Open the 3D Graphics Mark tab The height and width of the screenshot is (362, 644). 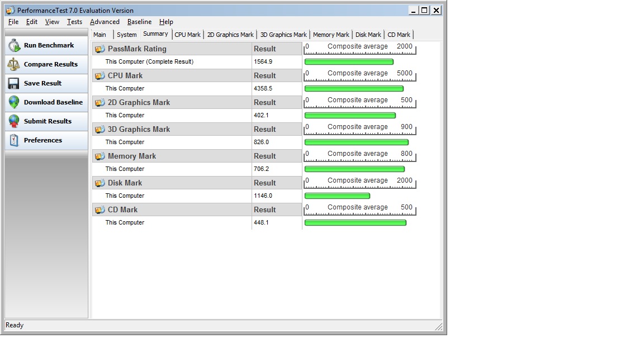coord(283,35)
